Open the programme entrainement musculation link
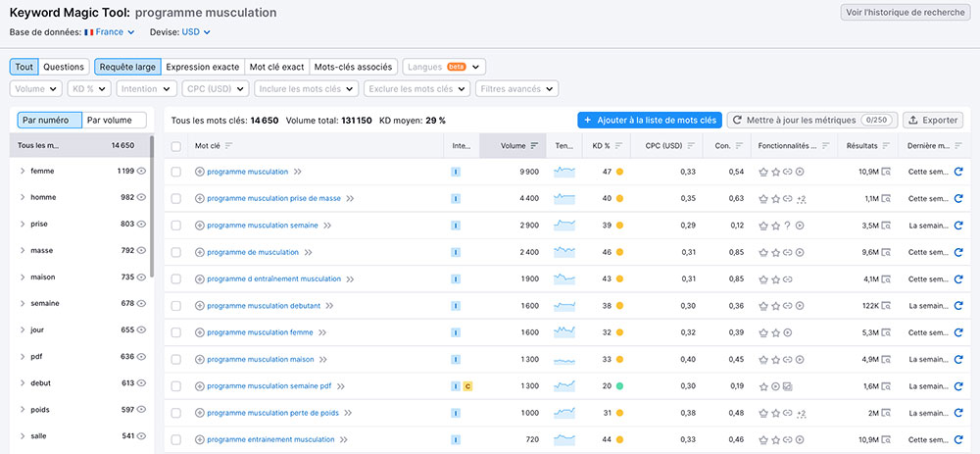 click(270, 439)
